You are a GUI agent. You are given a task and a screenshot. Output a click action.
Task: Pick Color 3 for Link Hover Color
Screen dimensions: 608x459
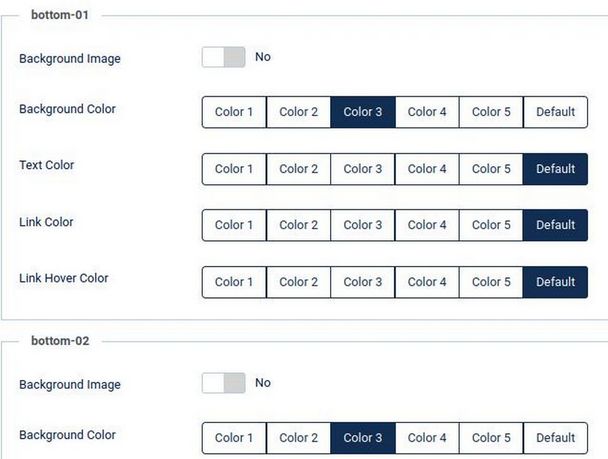(363, 282)
